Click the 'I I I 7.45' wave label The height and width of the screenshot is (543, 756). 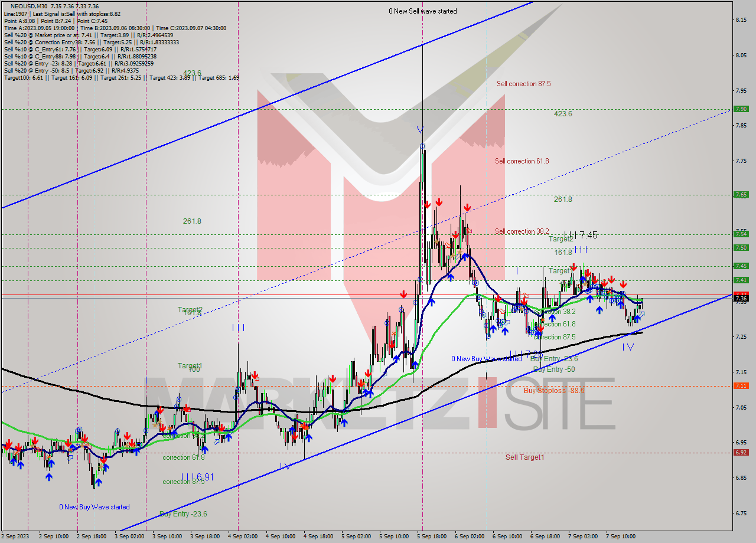pos(580,235)
